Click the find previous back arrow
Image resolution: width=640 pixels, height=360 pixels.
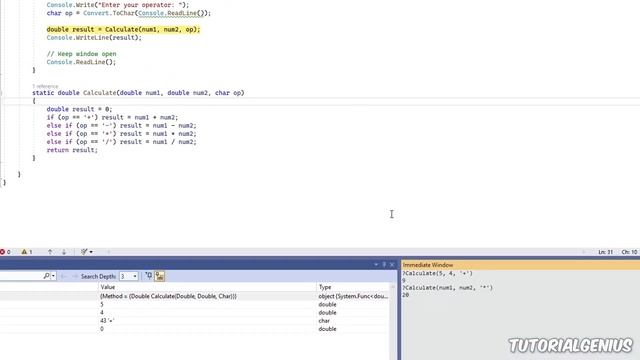(63, 276)
